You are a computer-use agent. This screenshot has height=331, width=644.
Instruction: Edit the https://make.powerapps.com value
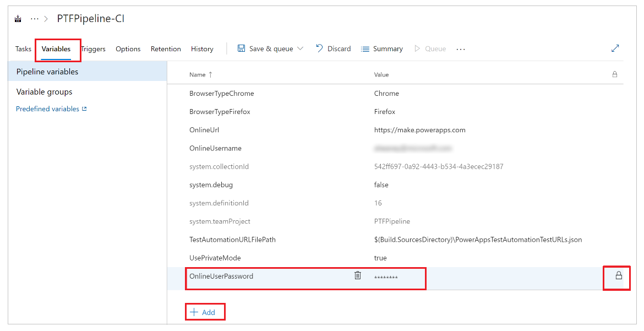tap(420, 130)
